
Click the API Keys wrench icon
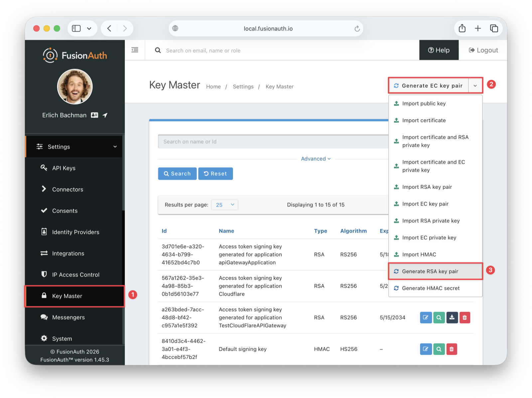pos(44,168)
